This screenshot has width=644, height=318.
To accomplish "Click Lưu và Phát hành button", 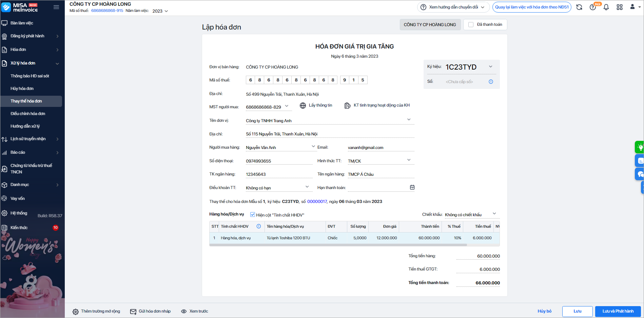I will pos(618,312).
